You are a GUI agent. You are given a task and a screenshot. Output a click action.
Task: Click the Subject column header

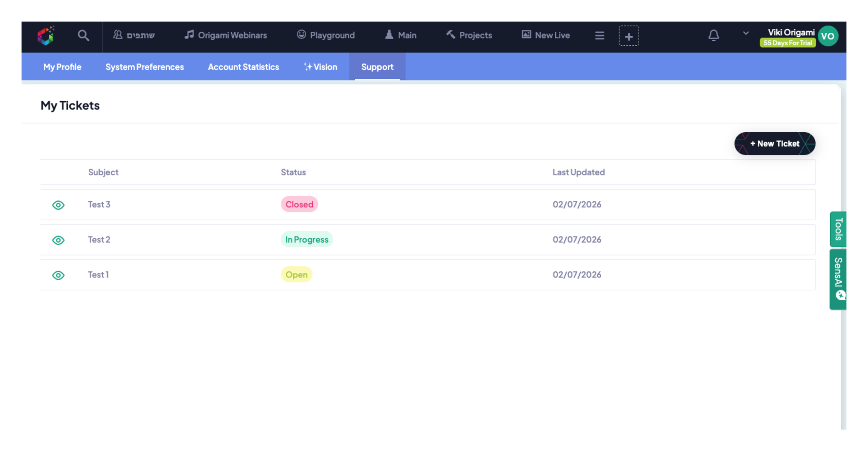[x=103, y=172]
